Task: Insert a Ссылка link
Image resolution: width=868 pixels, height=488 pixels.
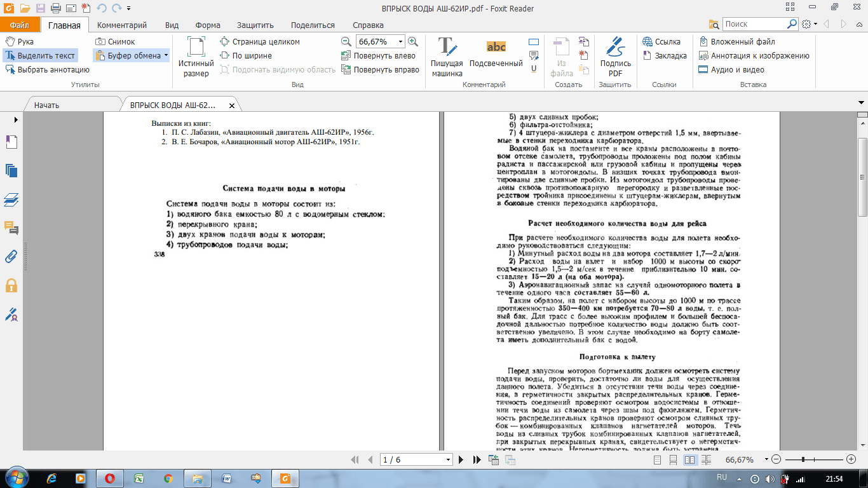Action: 661,41
